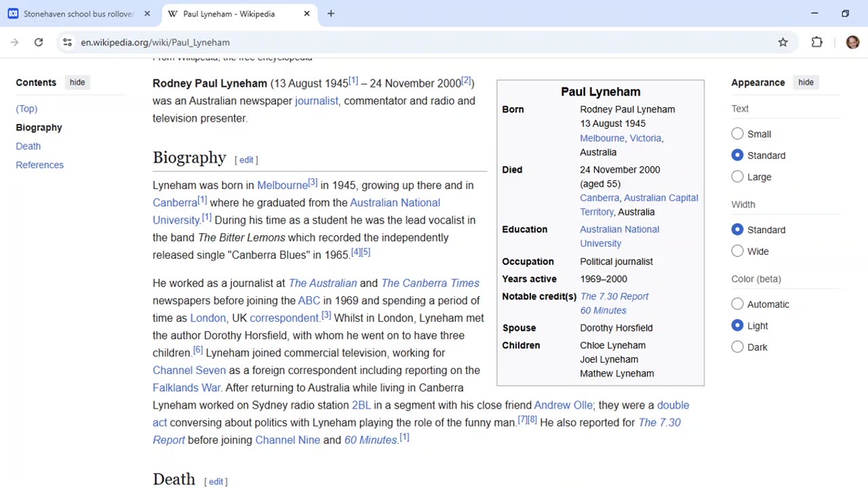The height and width of the screenshot is (488, 868).
Task: Open site information icon in address bar
Action: pos(67,42)
